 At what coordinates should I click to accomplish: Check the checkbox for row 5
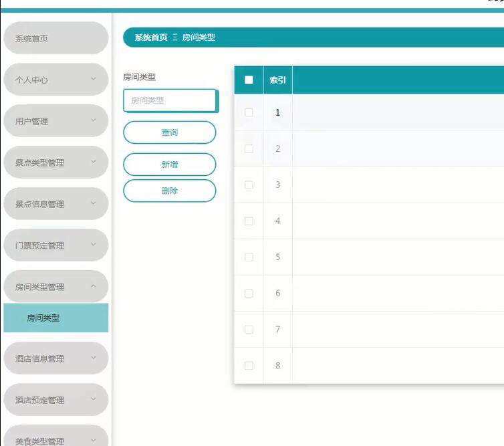[x=249, y=257]
